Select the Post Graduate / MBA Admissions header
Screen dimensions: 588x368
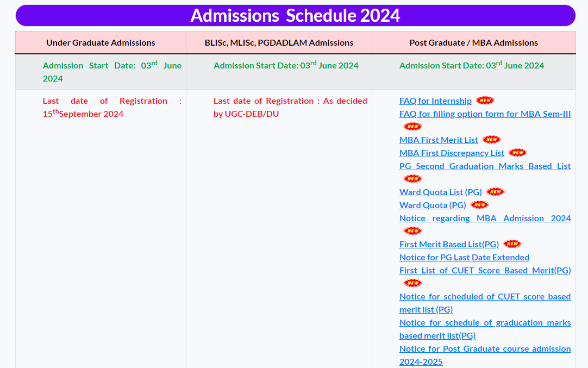(x=473, y=42)
